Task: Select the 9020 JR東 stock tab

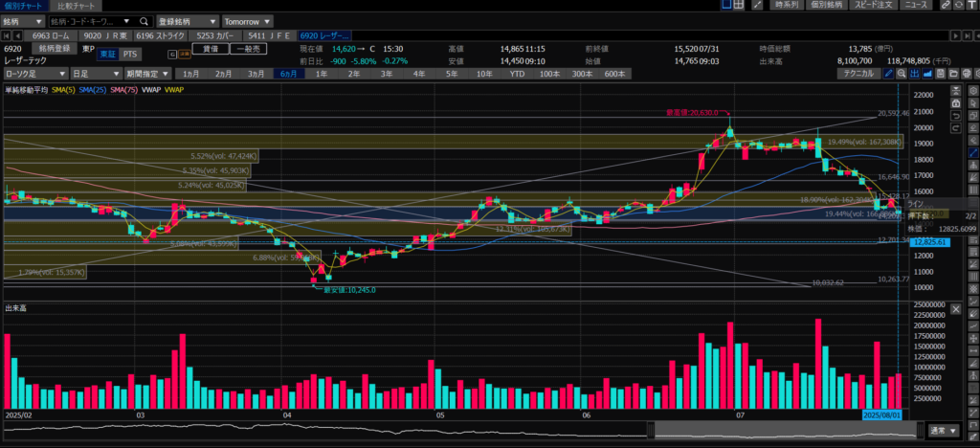Action: click(103, 35)
